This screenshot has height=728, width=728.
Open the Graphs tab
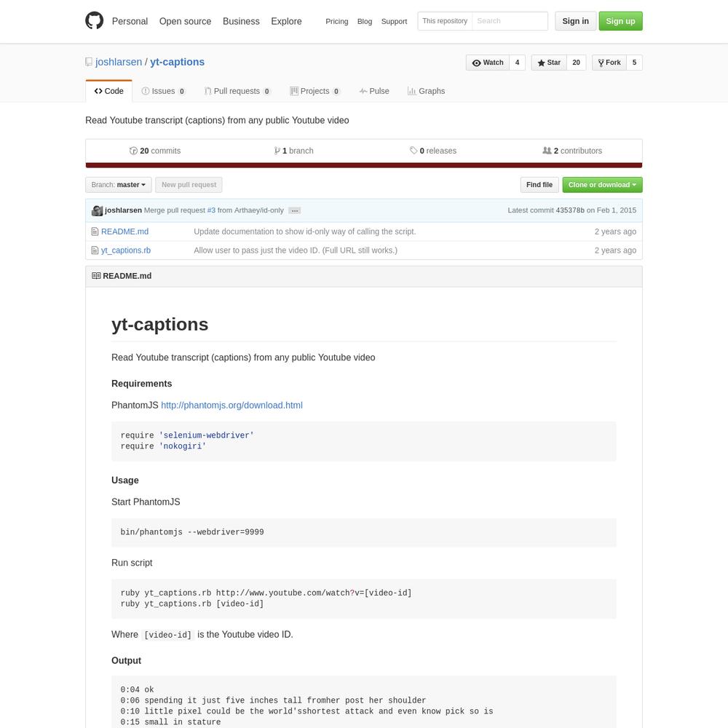coord(426,91)
